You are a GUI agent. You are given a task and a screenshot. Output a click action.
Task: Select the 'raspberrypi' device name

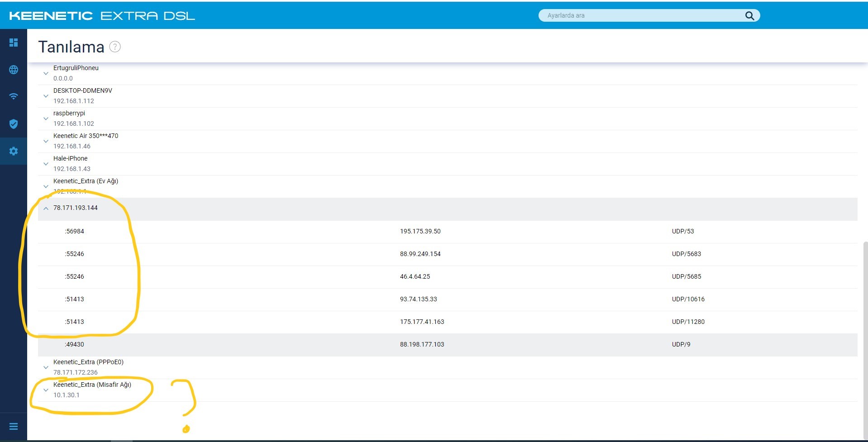pos(69,113)
